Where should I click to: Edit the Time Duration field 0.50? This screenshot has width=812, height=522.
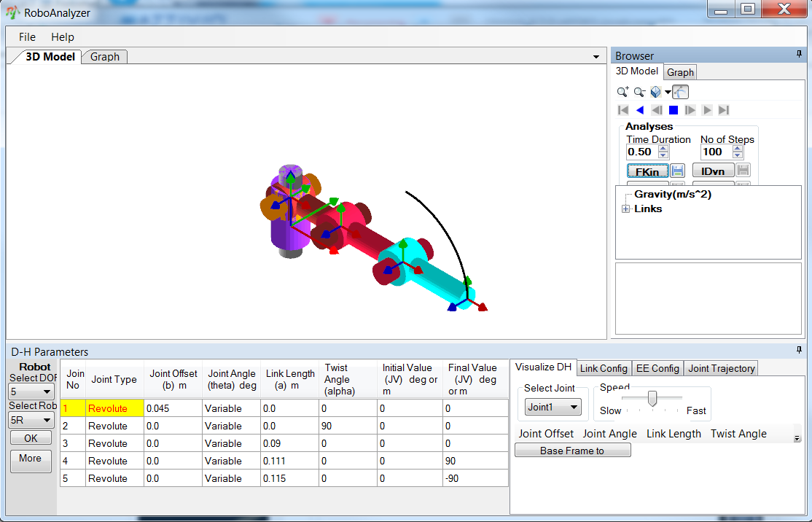tap(642, 152)
